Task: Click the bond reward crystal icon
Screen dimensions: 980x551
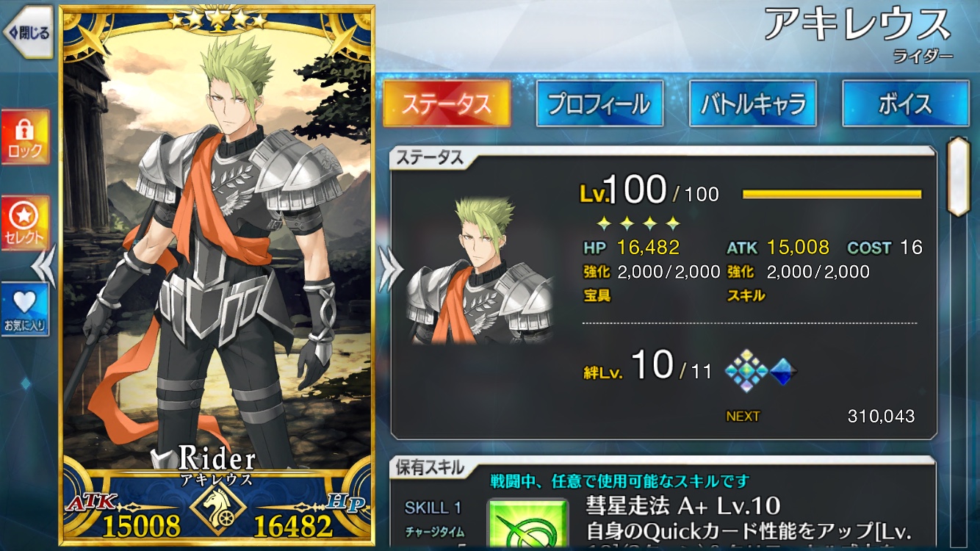Action: point(746,371)
